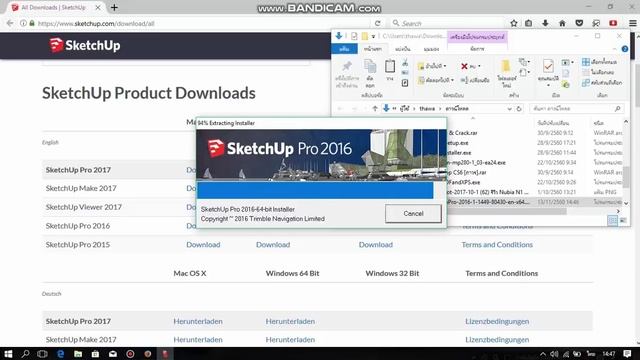Open the Pocket icon in Firefox toolbar
Screen dimensions: 640x360
579,23
